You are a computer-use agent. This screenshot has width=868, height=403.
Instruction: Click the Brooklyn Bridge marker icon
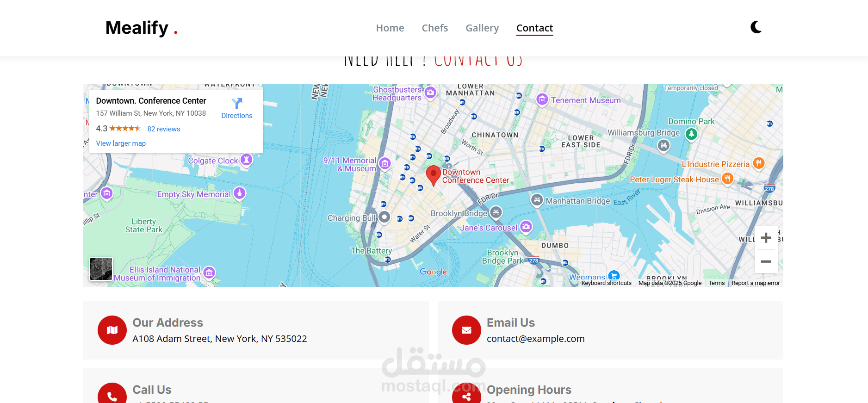(496, 212)
